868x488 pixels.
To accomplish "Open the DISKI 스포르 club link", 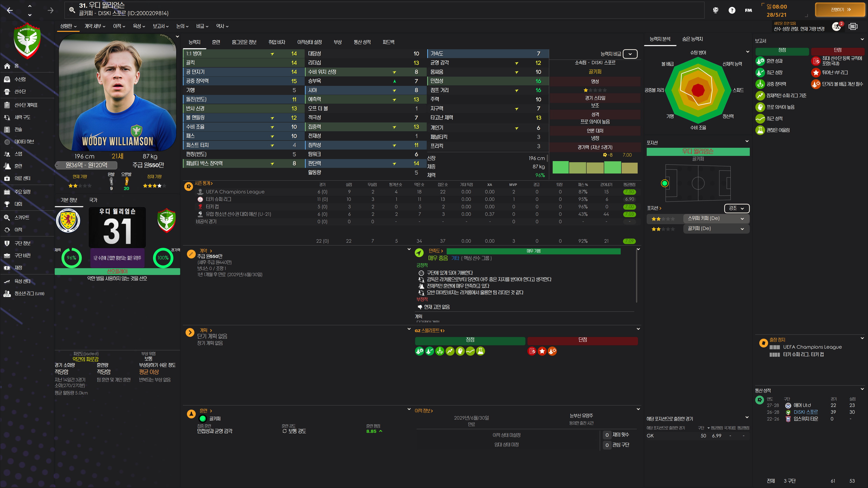I will tap(805, 412).
